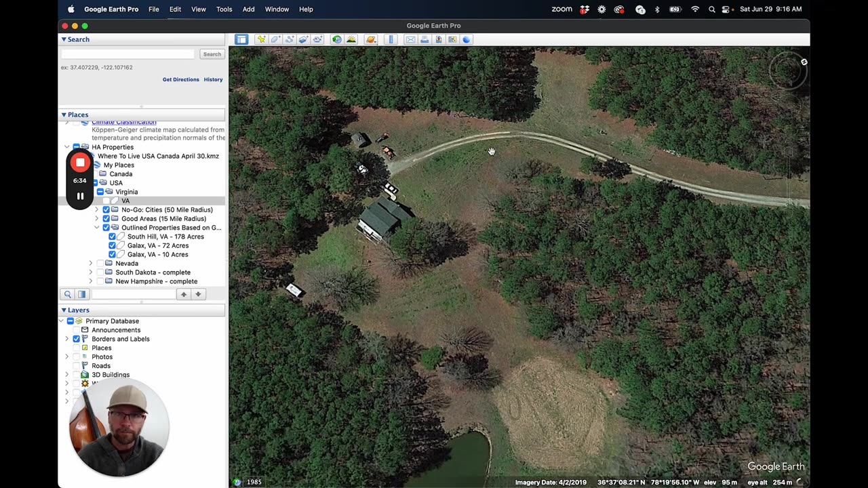Click the Email toolbar icon
The width and height of the screenshot is (868, 488).
(410, 39)
